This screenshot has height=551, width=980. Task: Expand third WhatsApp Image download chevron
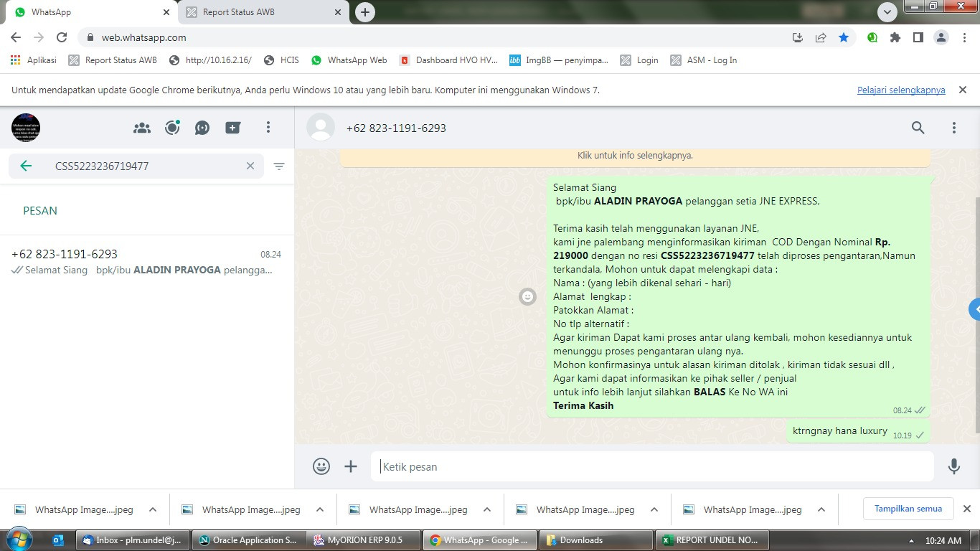[487, 509]
